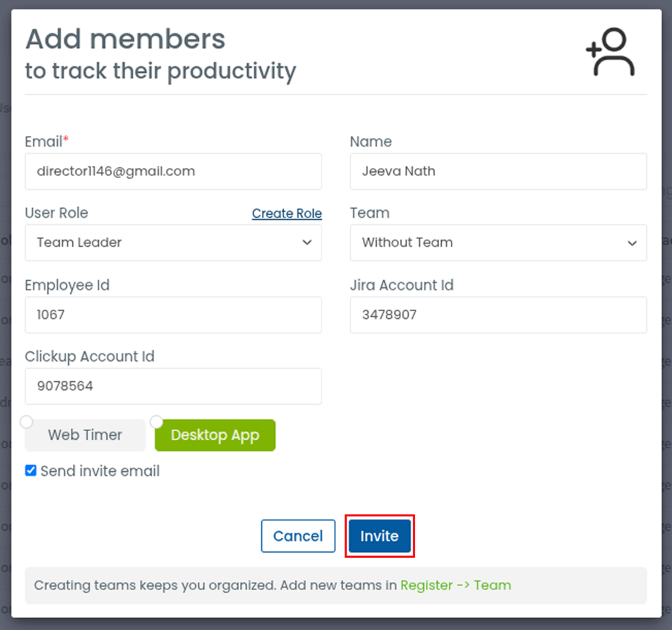Click the Employee Id input field
Image resolution: width=672 pixels, height=630 pixels.
[x=173, y=315]
